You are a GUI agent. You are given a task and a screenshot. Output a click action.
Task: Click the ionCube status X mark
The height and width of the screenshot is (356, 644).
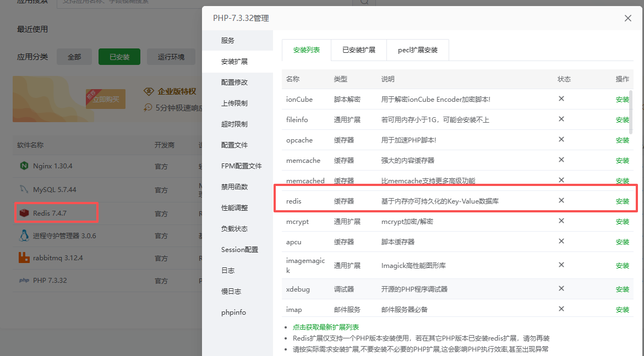[x=561, y=98]
